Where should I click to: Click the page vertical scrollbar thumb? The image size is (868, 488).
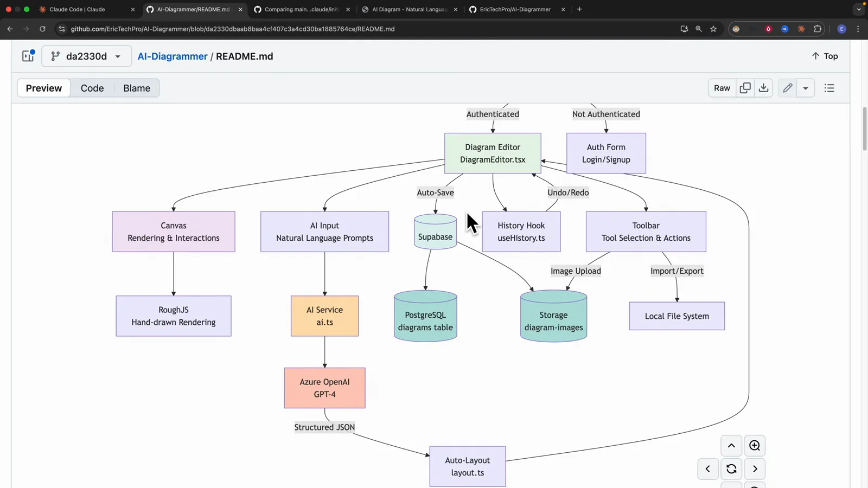pos(865,129)
